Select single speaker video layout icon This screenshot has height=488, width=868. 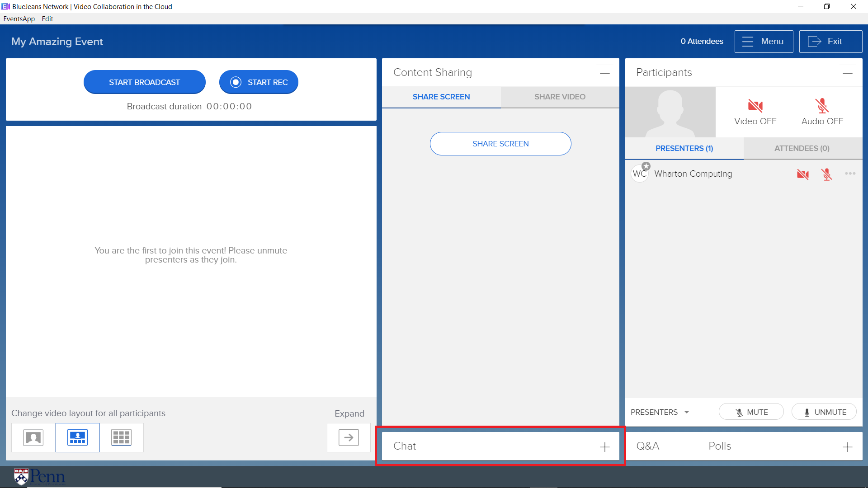[33, 437]
